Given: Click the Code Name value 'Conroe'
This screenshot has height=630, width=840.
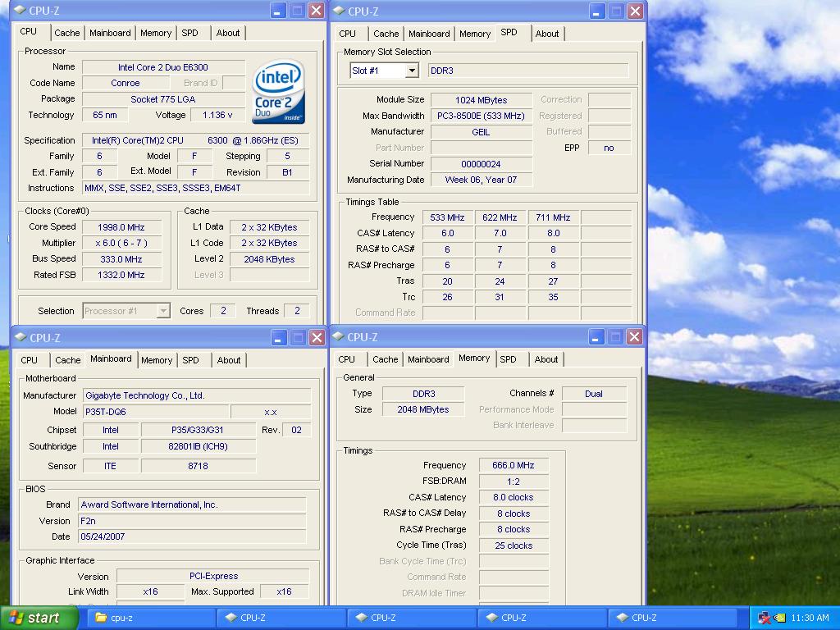Looking at the screenshot, I should [x=126, y=83].
